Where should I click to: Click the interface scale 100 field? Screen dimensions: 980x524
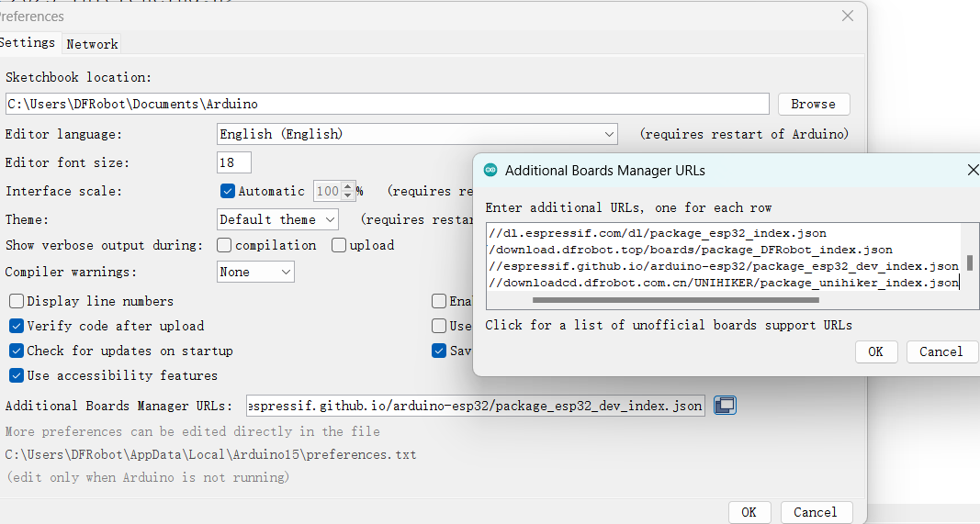pyautogui.click(x=328, y=191)
